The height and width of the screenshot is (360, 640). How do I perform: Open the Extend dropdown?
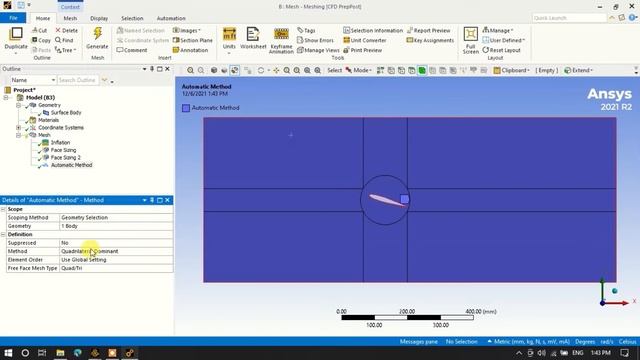point(578,70)
